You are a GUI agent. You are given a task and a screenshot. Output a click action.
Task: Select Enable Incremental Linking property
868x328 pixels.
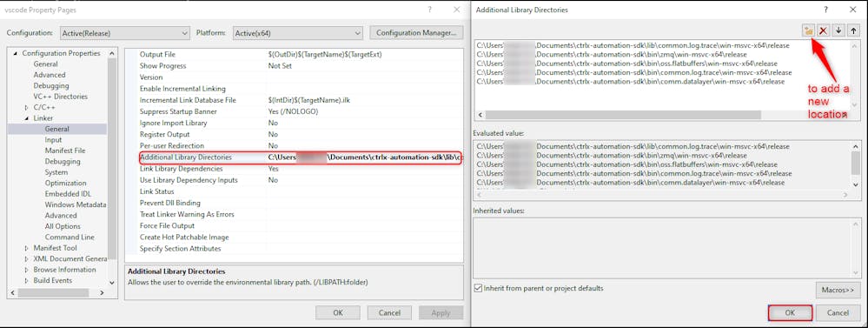pos(300,89)
